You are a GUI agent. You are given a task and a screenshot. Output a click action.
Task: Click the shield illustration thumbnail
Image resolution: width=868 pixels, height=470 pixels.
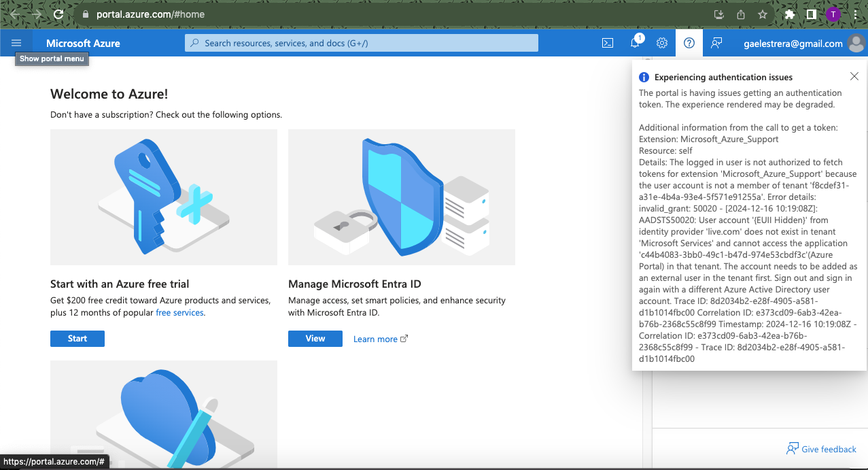coord(402,197)
